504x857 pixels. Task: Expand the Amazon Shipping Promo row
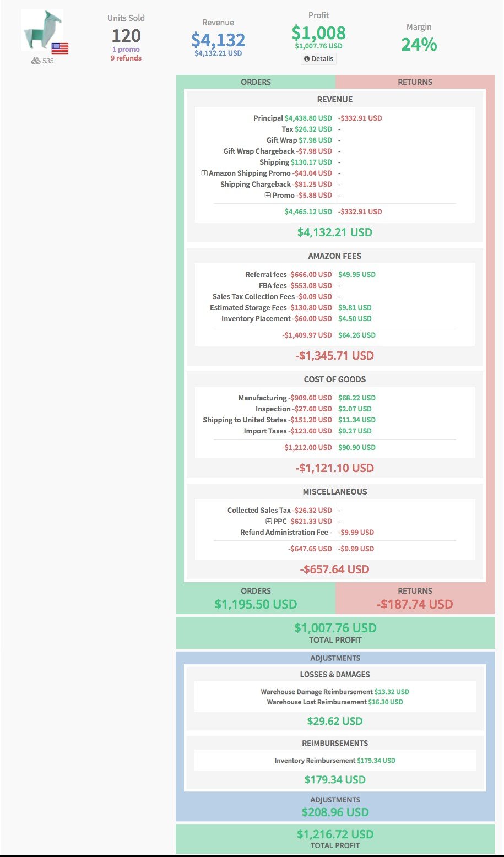tap(204, 173)
